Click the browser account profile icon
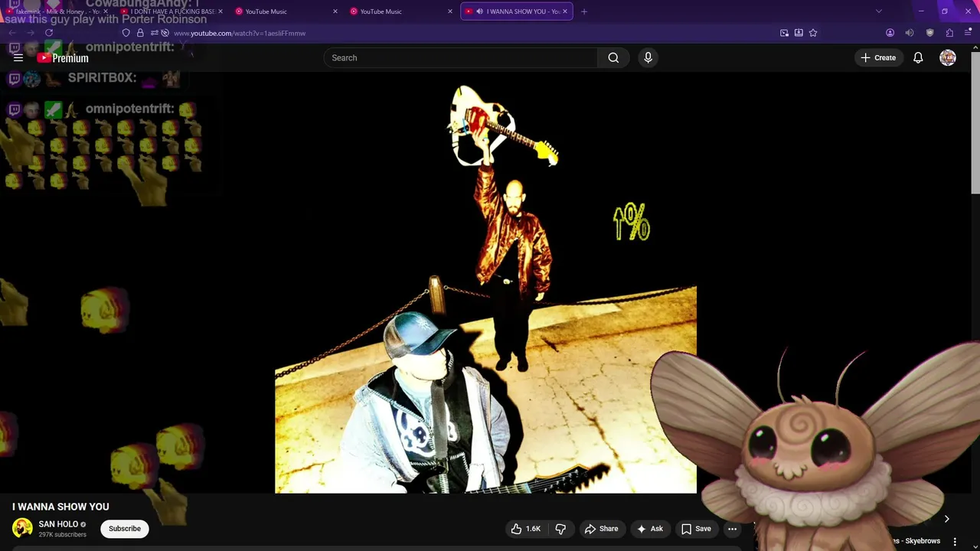Screen dimensions: 980x551 [890, 33]
